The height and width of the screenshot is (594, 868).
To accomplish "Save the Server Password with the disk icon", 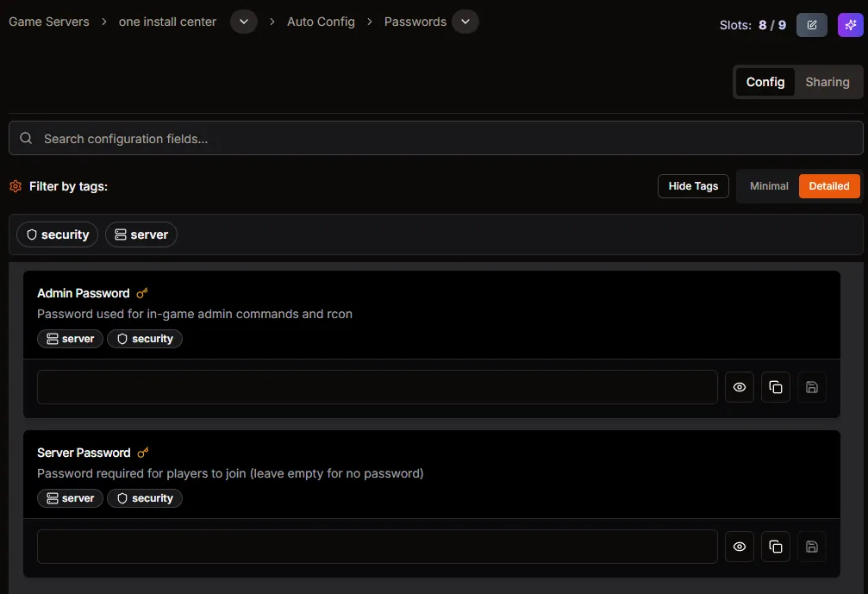I will point(811,547).
